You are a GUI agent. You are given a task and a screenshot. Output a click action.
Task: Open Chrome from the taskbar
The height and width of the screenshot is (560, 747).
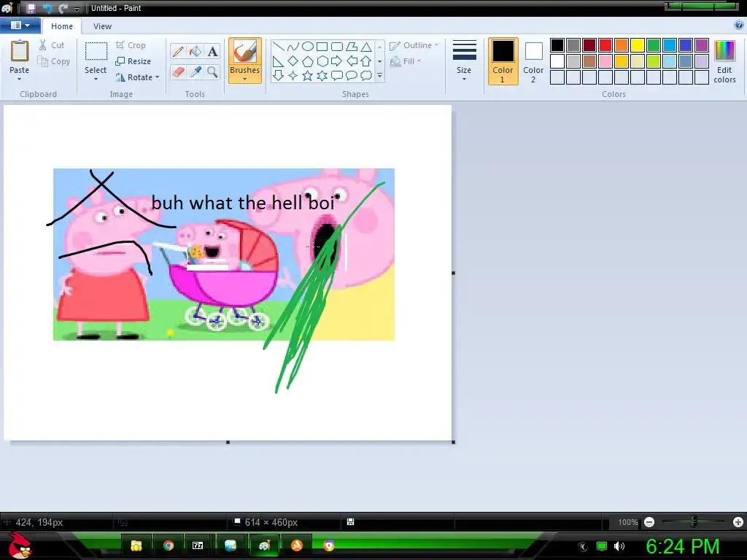click(x=169, y=545)
